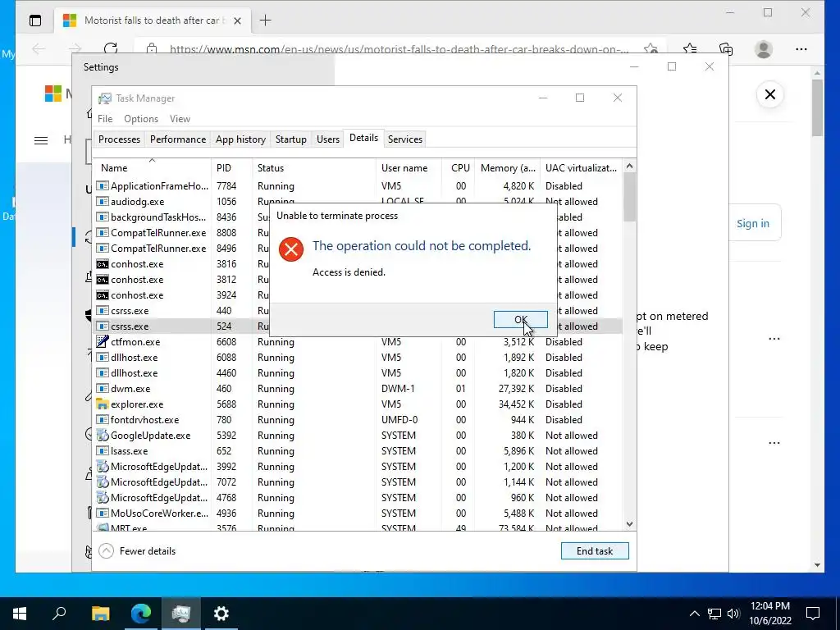The height and width of the screenshot is (630, 840).
Task: Switch to the Startup tab
Action: click(x=291, y=139)
